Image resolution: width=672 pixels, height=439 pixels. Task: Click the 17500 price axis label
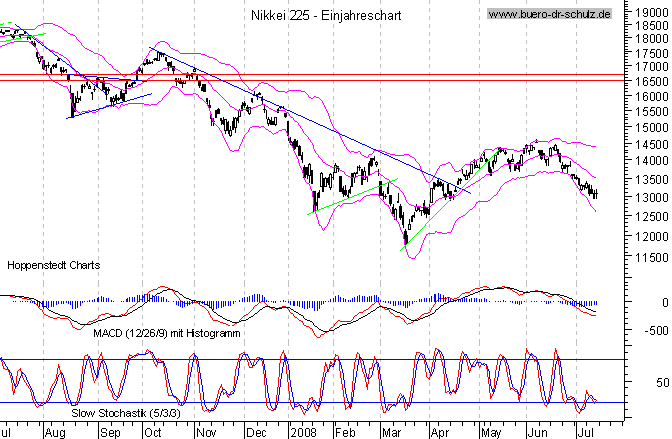pyautogui.click(x=652, y=54)
